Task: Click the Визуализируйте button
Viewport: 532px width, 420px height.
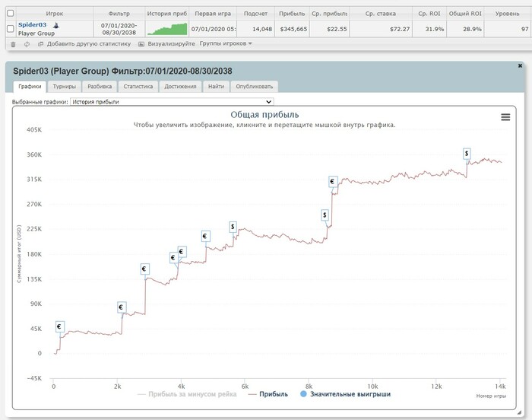Action: (x=171, y=44)
